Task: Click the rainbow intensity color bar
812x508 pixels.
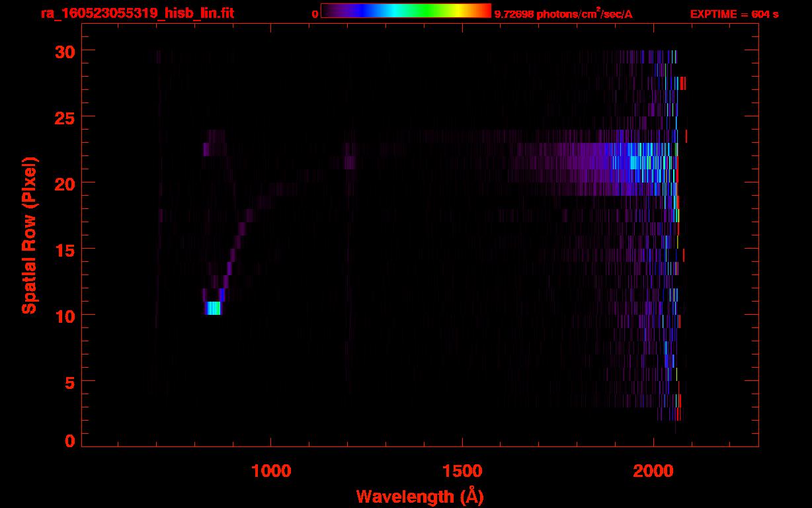Action: click(x=406, y=11)
